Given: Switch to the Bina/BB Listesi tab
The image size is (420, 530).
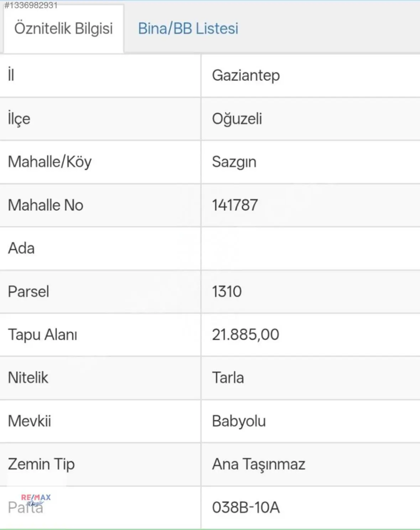Looking at the screenshot, I should 188,28.
